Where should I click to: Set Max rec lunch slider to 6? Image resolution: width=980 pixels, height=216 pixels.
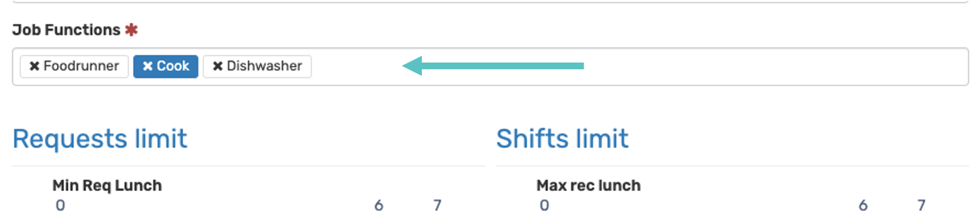863,205
